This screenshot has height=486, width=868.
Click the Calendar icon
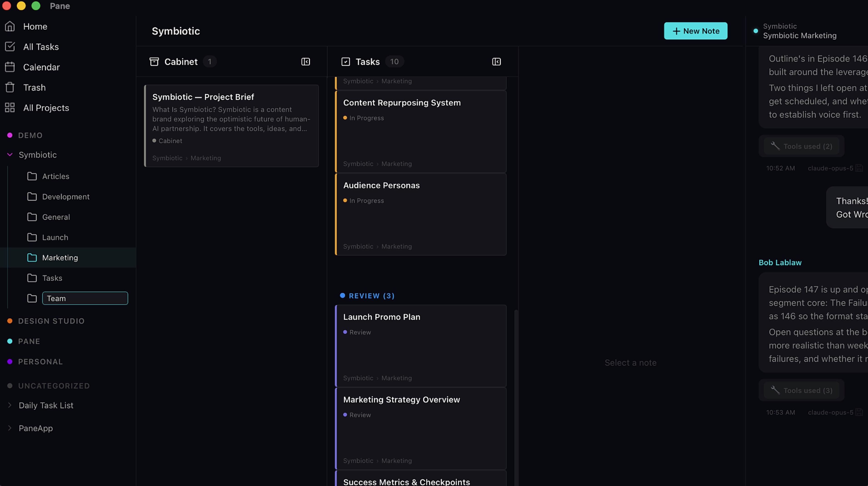coord(10,67)
